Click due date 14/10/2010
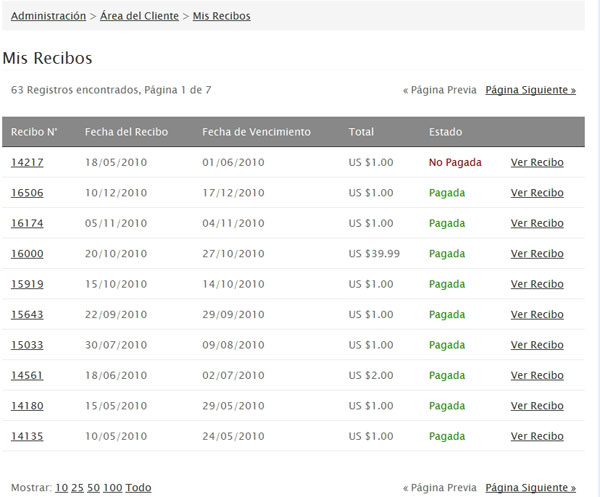This screenshot has width=600, height=497. pyautogui.click(x=233, y=284)
